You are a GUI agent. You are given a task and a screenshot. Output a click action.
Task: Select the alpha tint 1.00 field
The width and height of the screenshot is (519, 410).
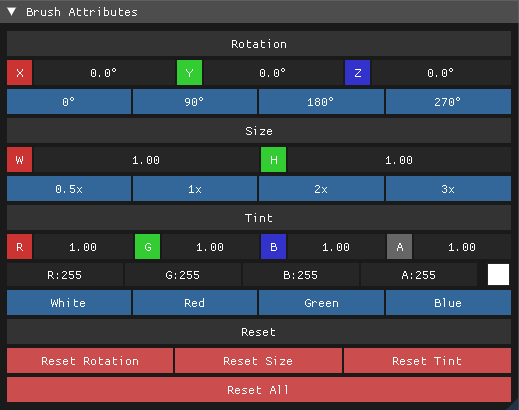pyautogui.click(x=462, y=247)
